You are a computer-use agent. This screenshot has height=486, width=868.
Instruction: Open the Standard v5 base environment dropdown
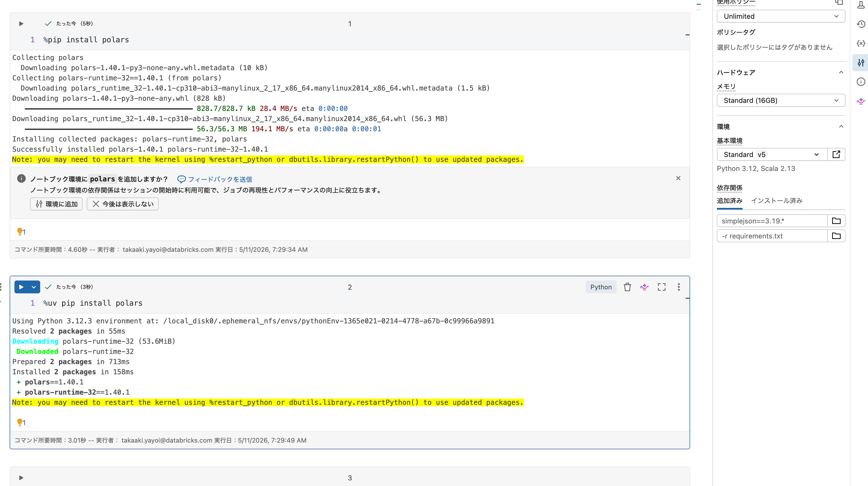(x=772, y=154)
